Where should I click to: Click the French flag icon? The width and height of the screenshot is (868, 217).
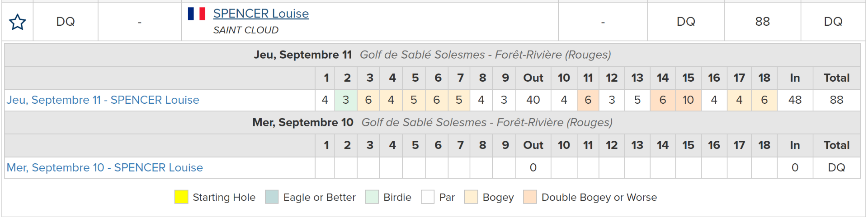(x=197, y=14)
